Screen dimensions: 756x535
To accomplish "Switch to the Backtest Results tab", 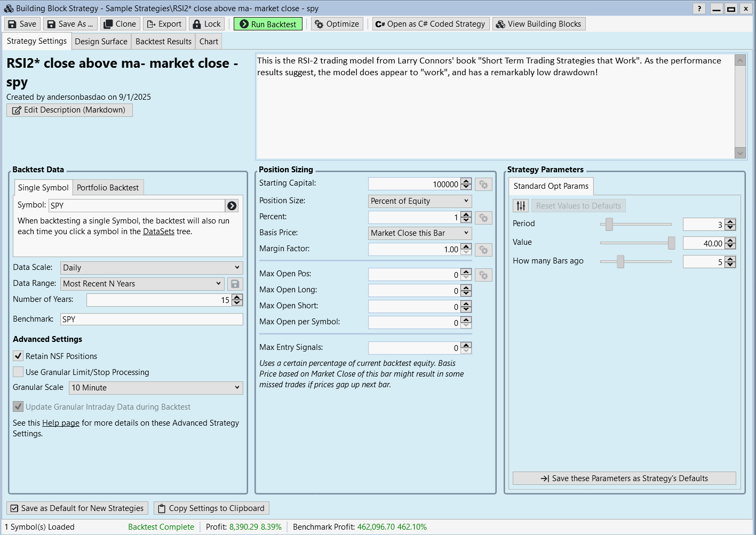I will click(x=163, y=42).
